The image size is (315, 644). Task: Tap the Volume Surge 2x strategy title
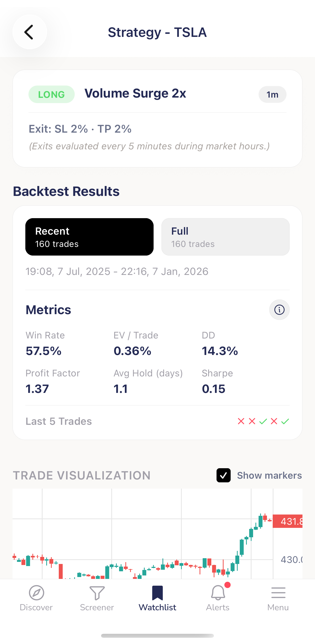(x=135, y=93)
